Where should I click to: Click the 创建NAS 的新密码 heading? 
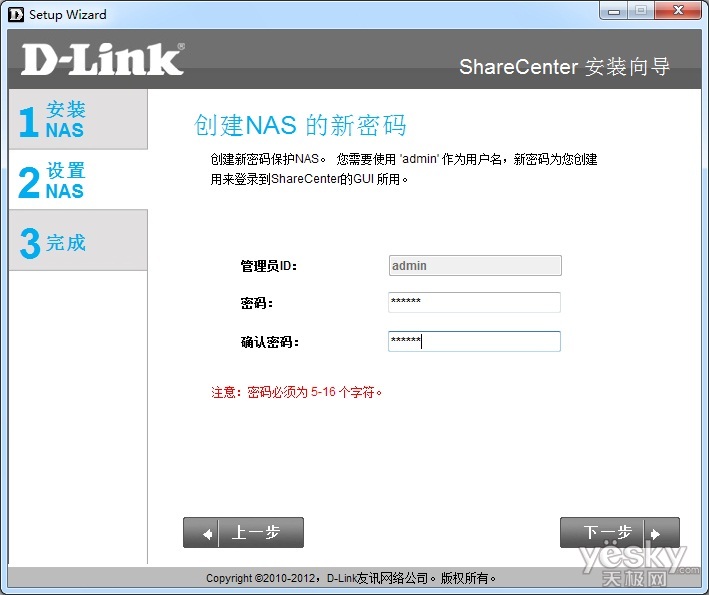[x=300, y=125]
